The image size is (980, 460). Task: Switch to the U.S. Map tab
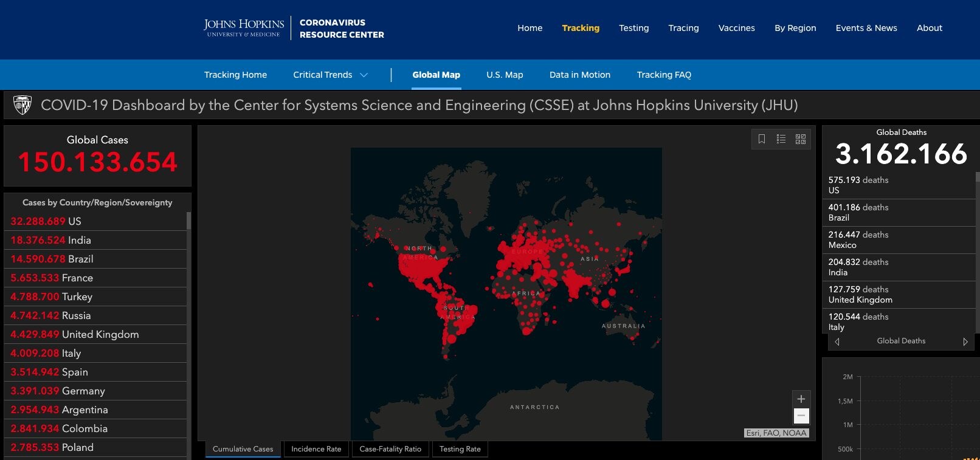point(505,75)
